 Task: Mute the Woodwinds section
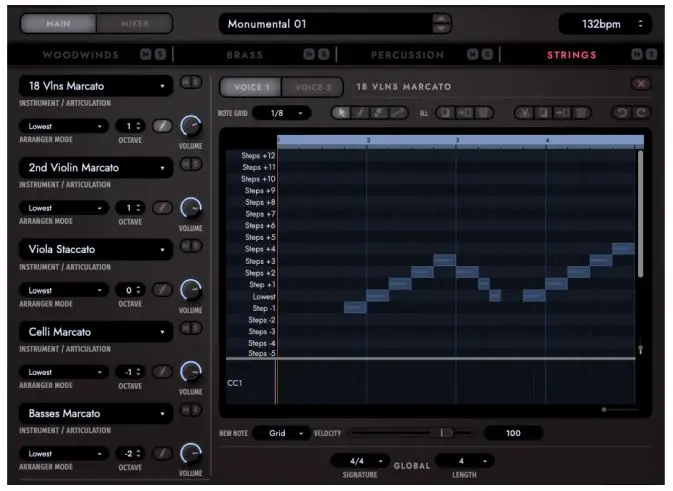(146, 55)
